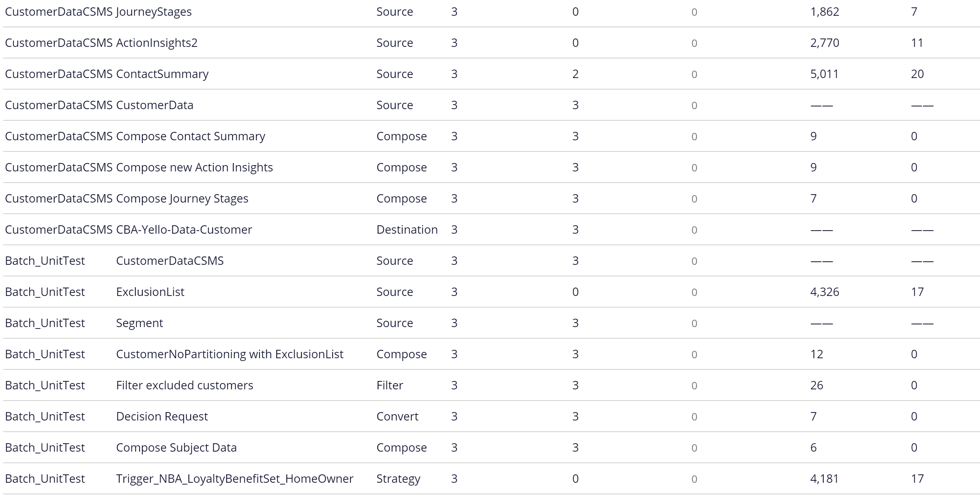Screen dimensions: 980x495
Task: Select Batch_UnitTest cell in Decision Request row
Action: click(x=45, y=416)
